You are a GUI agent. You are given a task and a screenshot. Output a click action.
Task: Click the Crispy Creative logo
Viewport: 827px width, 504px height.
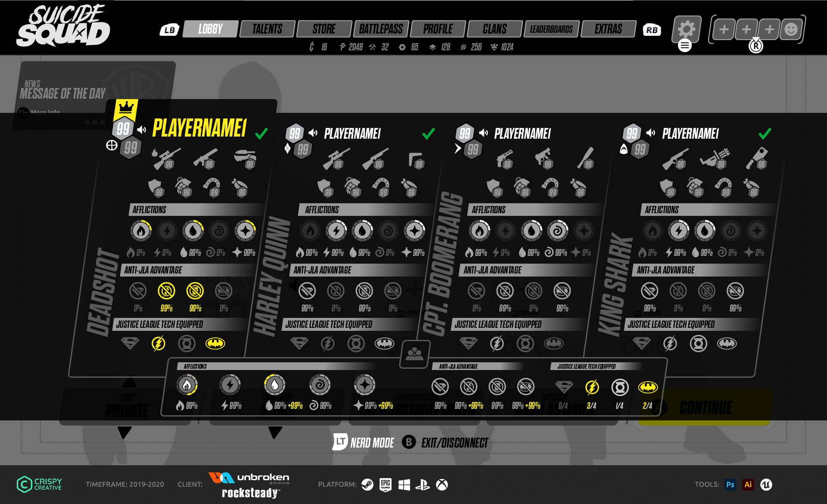(x=39, y=484)
